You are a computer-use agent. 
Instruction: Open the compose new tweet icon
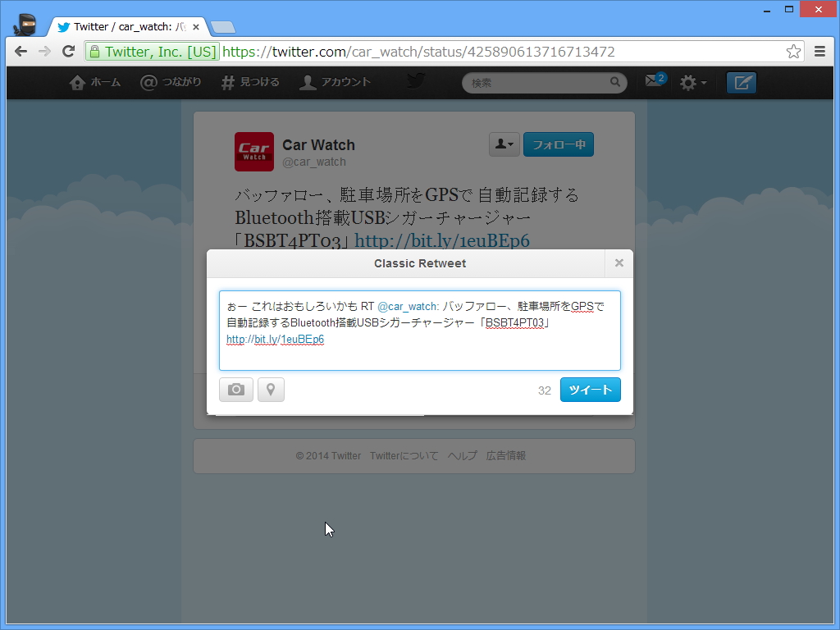pyautogui.click(x=741, y=82)
